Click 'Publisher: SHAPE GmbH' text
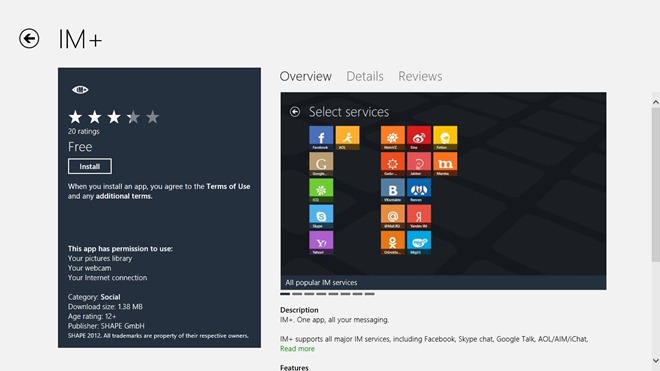 point(106,326)
